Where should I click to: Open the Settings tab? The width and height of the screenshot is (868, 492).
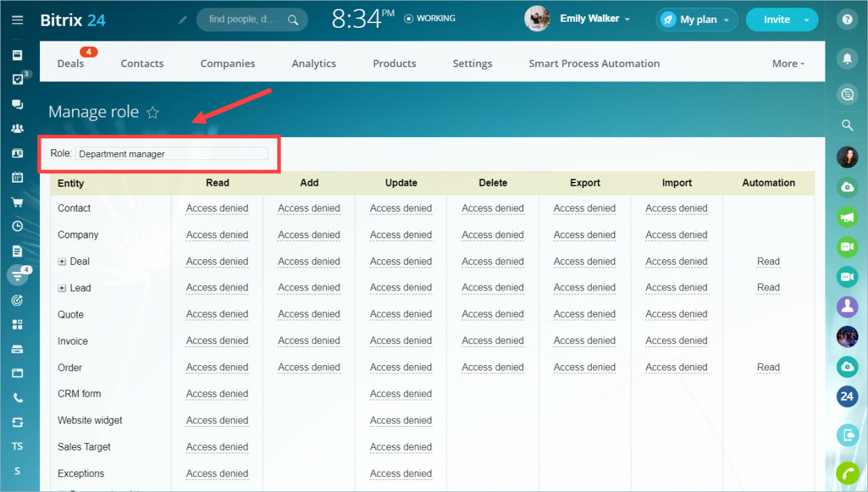(x=473, y=63)
